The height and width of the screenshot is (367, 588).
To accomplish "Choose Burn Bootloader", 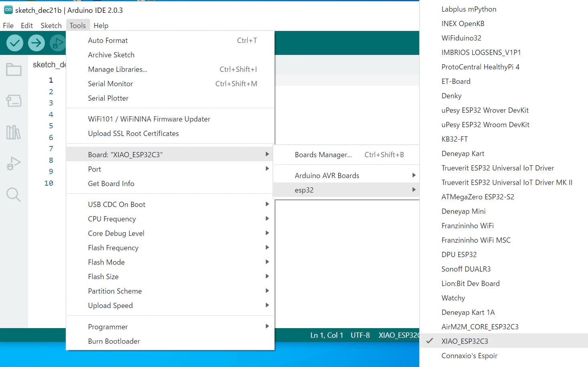I will (x=170, y=341).
